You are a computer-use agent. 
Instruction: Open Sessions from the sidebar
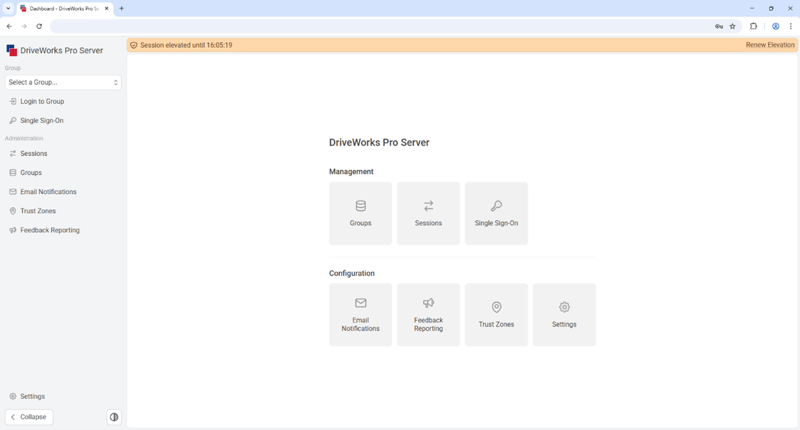63,154
